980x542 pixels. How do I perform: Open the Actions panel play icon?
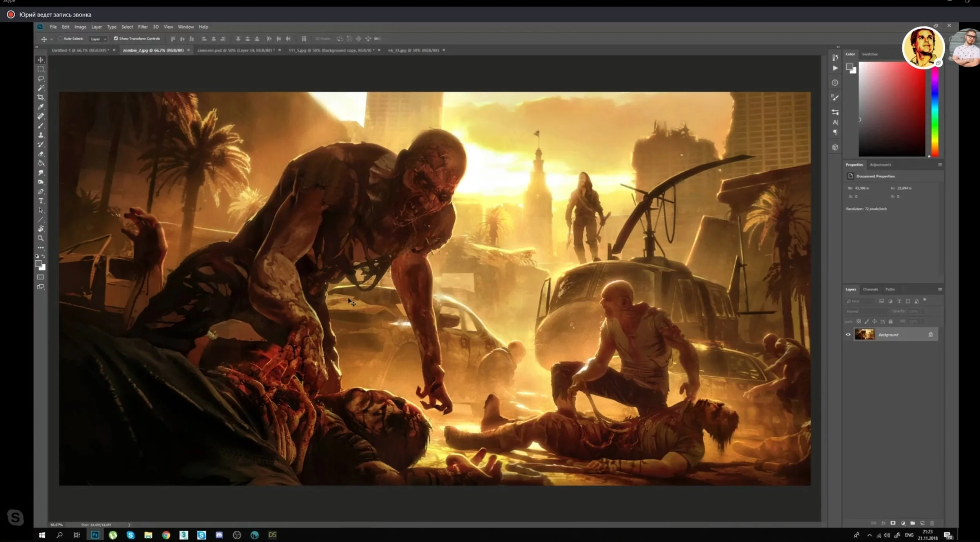835,68
